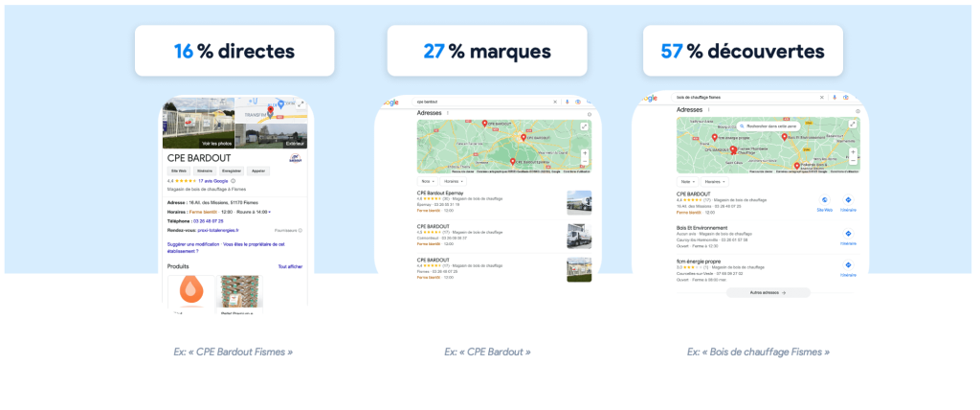Image resolution: width=980 pixels, height=410 pixels.
Task: Click the Google Lens icon in the 'bois de chauffage fismes' search bar
Action: click(x=846, y=98)
